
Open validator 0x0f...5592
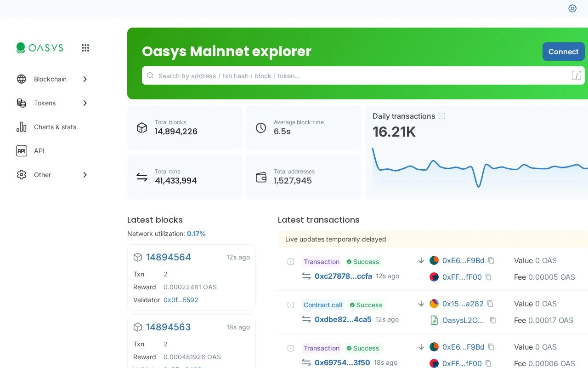pos(181,300)
